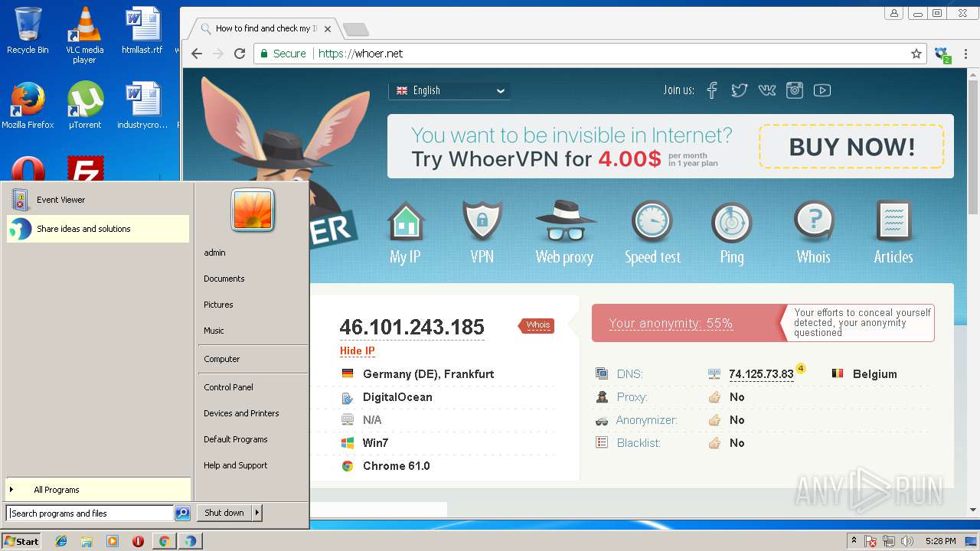Image resolution: width=980 pixels, height=551 pixels.
Task: Open Recycle Bin on desktop
Action: pyautogui.click(x=28, y=31)
